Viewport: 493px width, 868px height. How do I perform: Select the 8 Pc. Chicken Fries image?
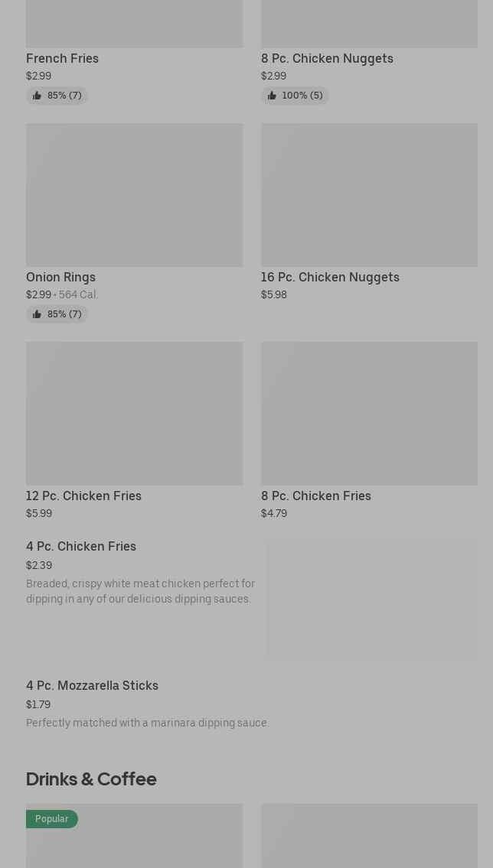pos(369,413)
